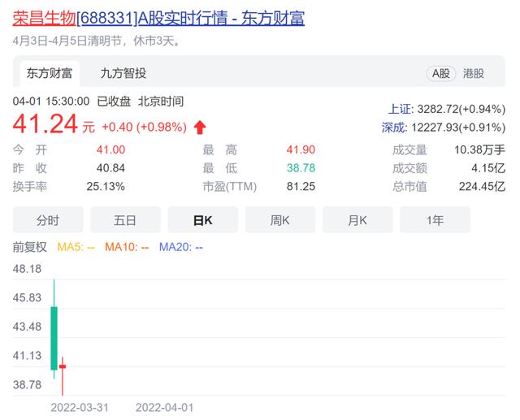Click the 今开 value 41.00

pos(110,149)
